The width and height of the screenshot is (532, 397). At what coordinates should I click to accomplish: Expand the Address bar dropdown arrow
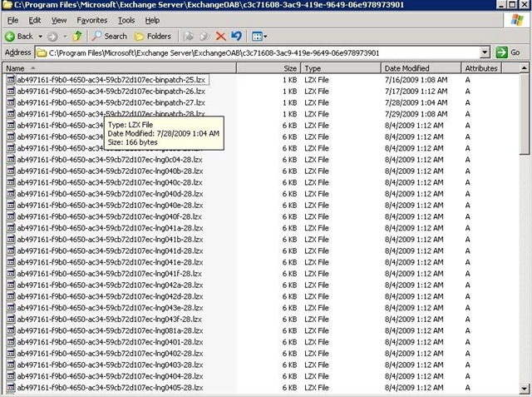pyautogui.click(x=485, y=52)
